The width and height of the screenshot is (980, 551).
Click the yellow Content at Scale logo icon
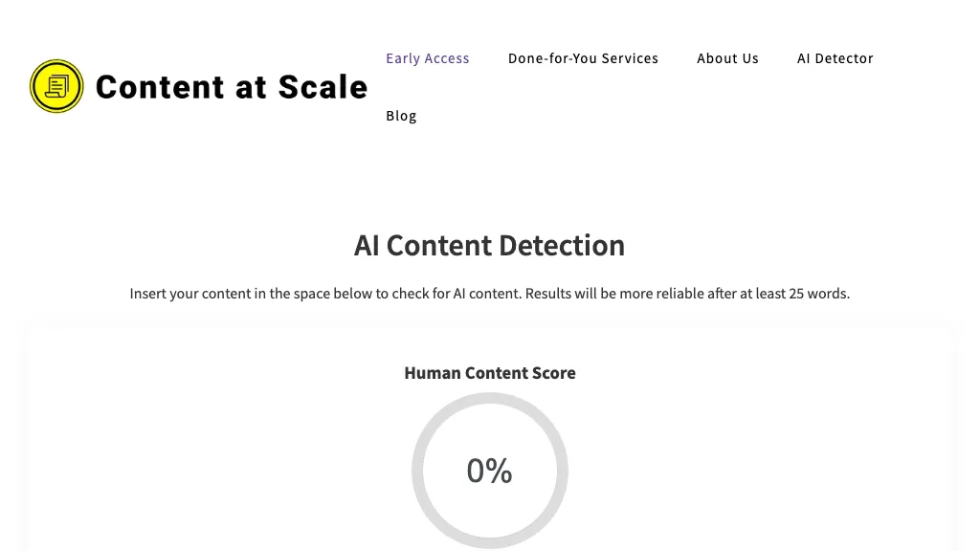pyautogui.click(x=56, y=86)
